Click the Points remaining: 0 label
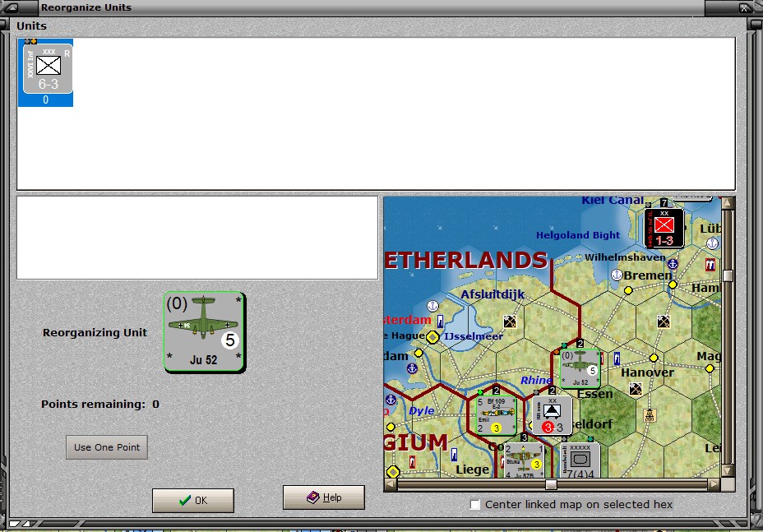763x532 pixels. pyautogui.click(x=99, y=404)
